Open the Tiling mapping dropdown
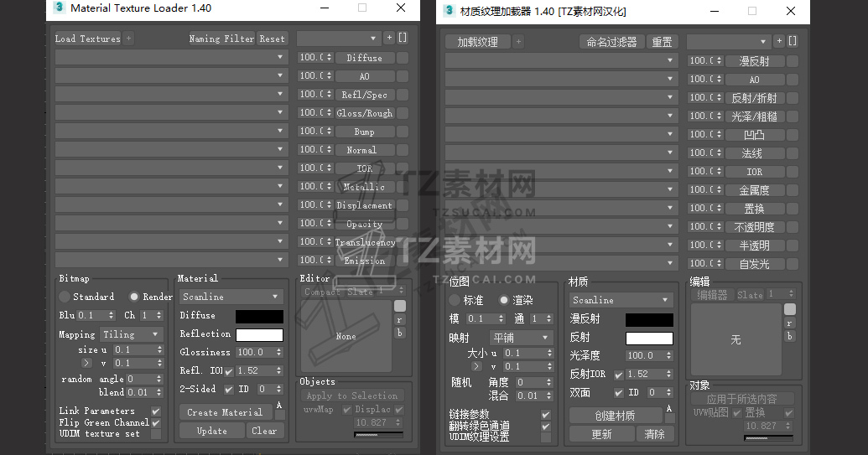Viewport: 868px width, 455px height. (x=132, y=334)
